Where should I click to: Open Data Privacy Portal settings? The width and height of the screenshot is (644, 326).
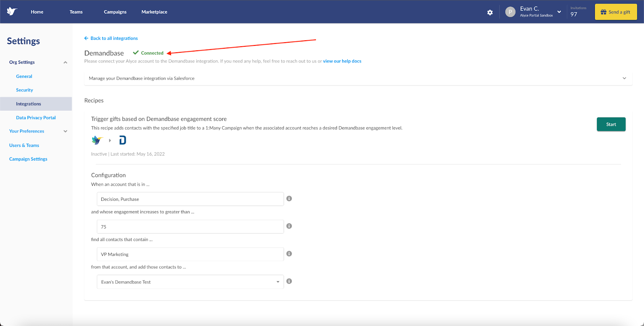(36, 118)
